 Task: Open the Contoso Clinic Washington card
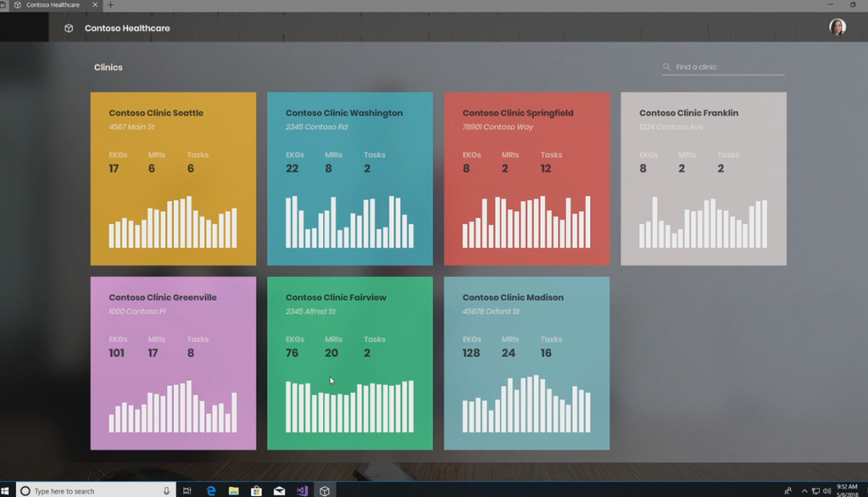point(350,178)
